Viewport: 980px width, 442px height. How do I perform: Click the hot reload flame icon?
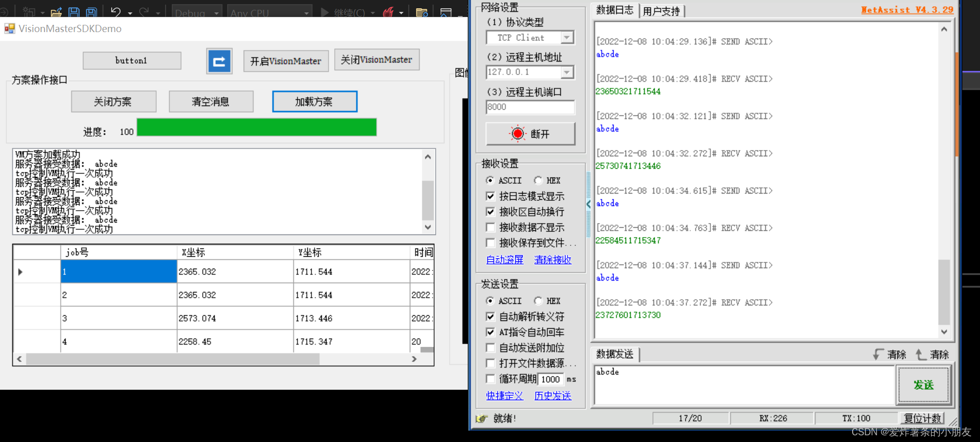[388, 11]
